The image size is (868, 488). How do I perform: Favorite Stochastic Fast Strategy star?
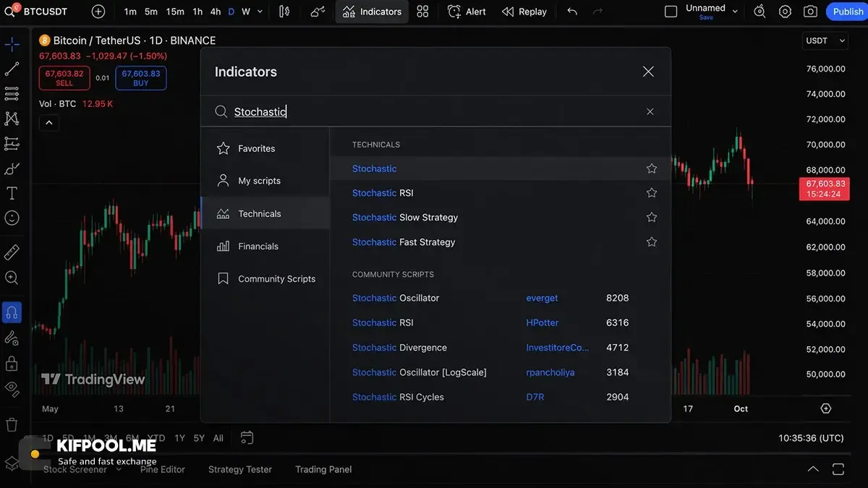coord(652,242)
